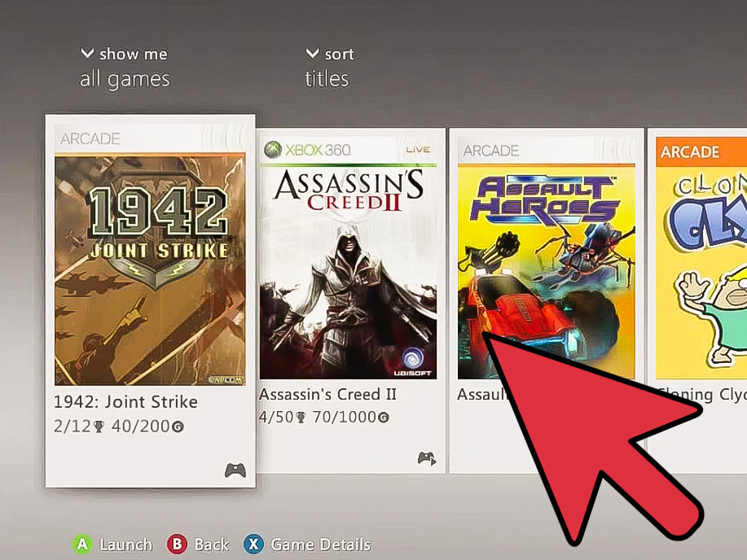Click the green A Launch button icon
The width and height of the screenshot is (747, 560).
point(82,544)
